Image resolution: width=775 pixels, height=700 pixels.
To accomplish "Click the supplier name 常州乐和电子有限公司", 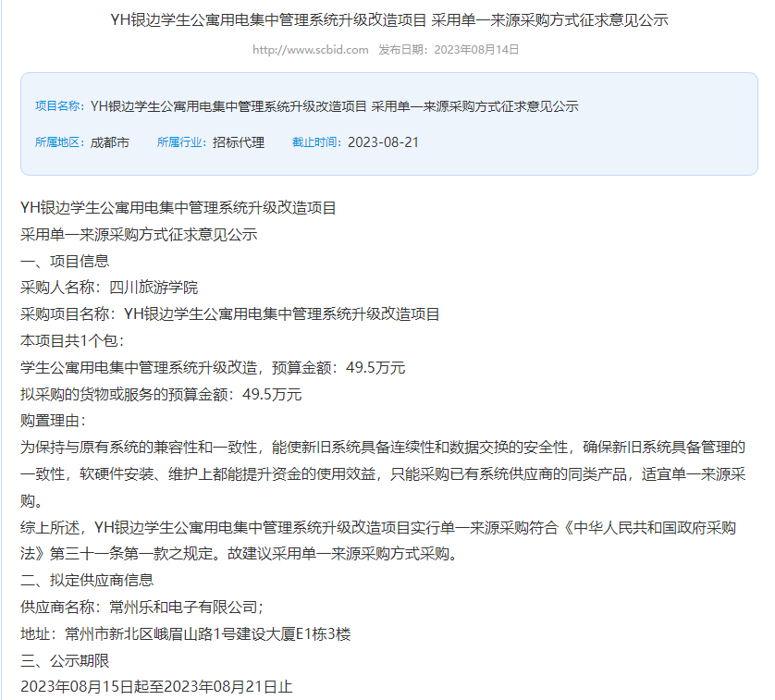I will click(183, 607).
